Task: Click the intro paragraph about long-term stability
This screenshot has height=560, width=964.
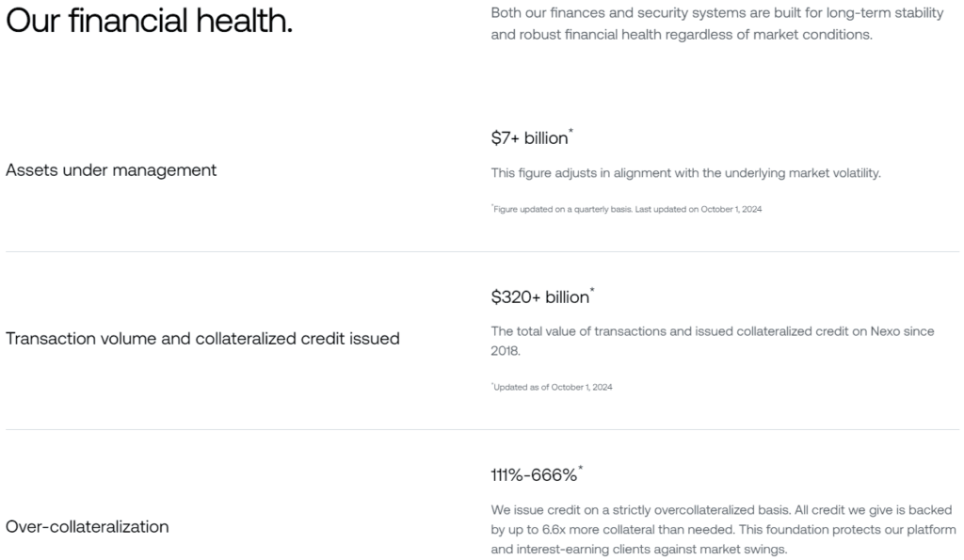Action: 716,24
